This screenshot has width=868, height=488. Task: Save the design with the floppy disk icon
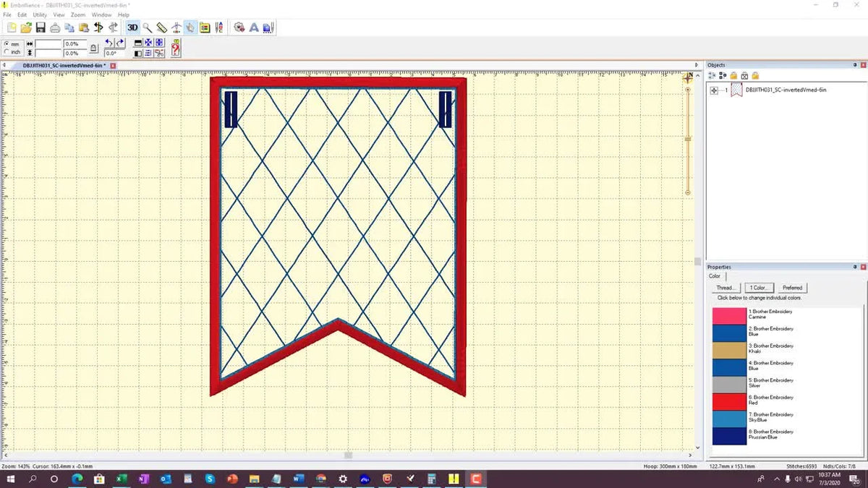[41, 27]
